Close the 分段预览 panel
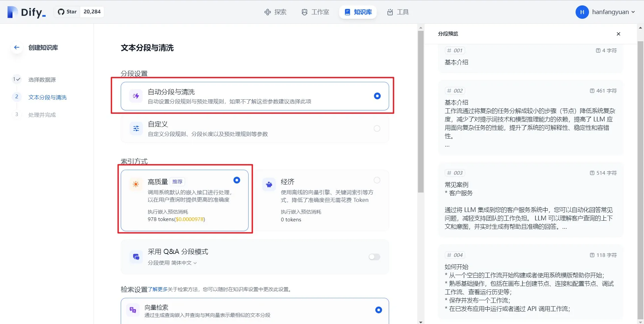Image resolution: width=644 pixels, height=324 pixels. point(619,34)
